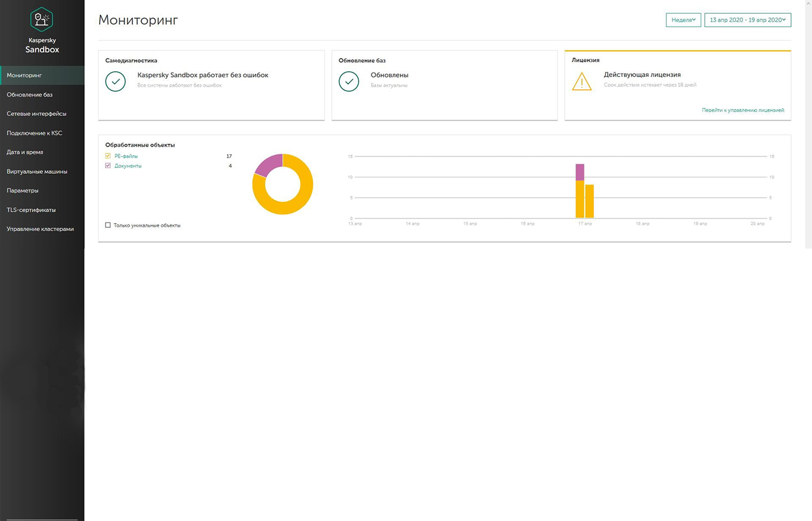This screenshot has height=521, width=812.
Task: Click the donut chart of processed objects
Action: pyautogui.click(x=282, y=184)
